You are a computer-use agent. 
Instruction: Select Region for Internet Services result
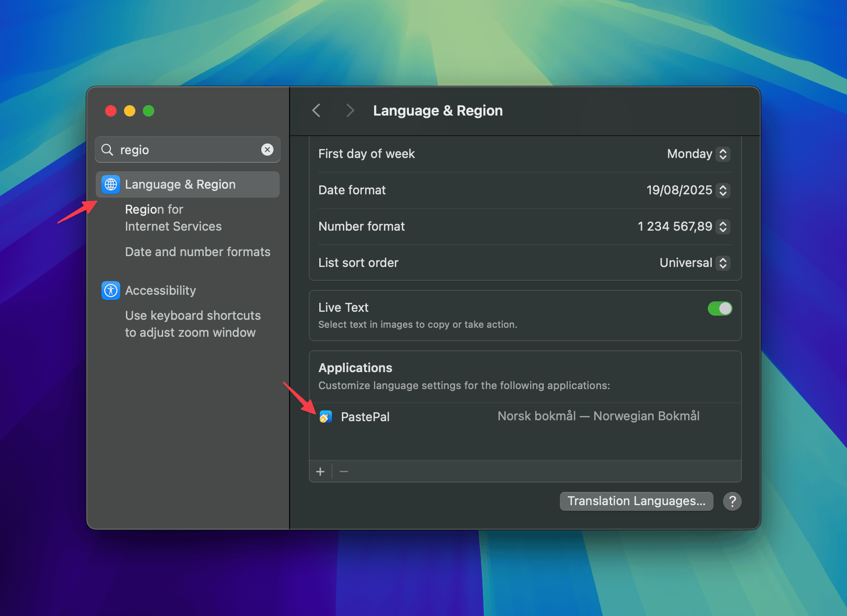tap(174, 218)
